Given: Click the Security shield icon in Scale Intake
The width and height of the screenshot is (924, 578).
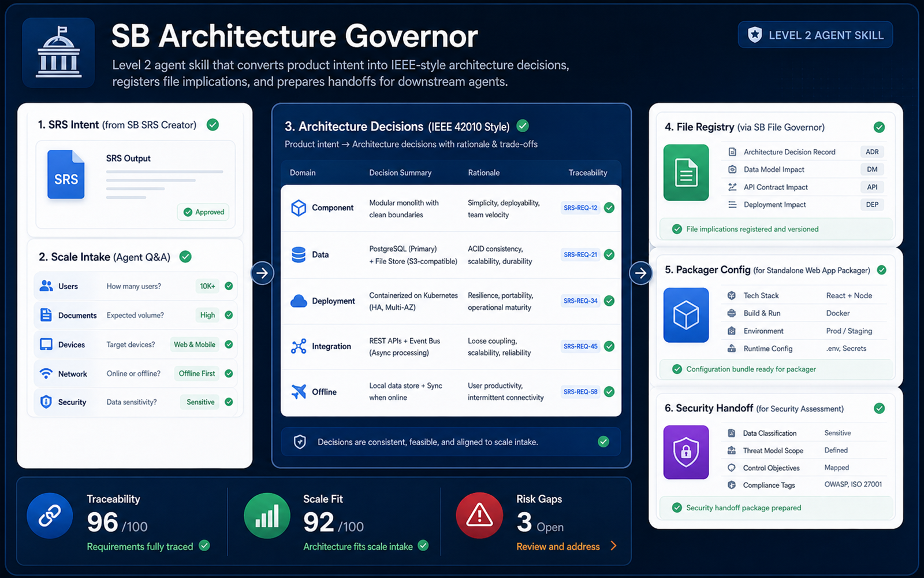Looking at the screenshot, I should tap(46, 402).
